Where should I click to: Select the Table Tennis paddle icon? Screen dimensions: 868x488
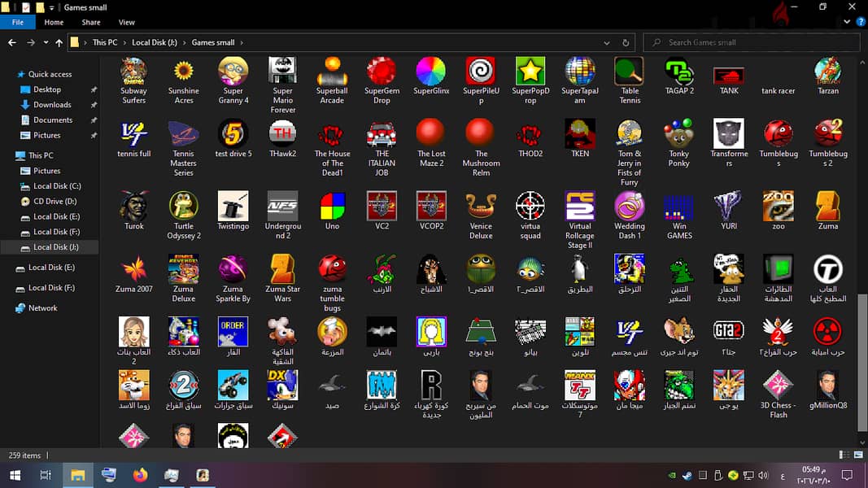[630, 71]
